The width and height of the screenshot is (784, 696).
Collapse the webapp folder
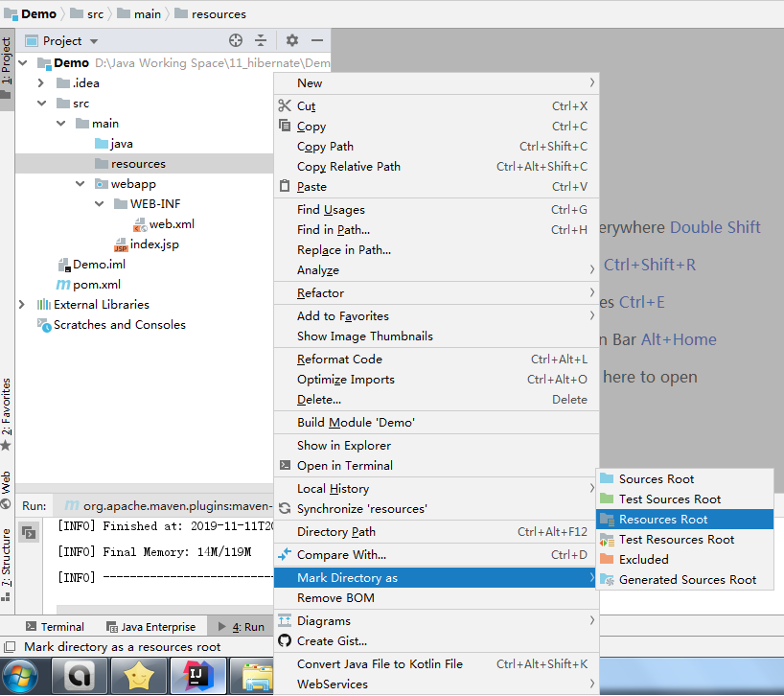pos(80,184)
